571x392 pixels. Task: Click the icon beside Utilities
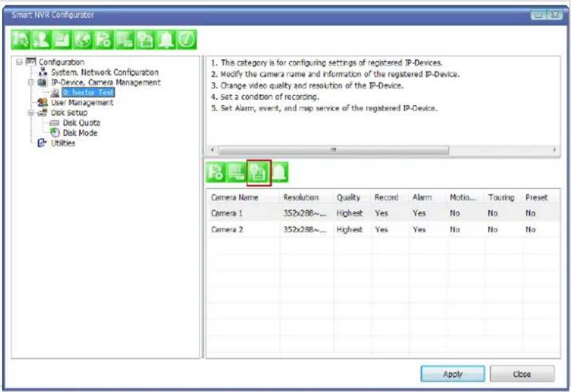(x=43, y=143)
